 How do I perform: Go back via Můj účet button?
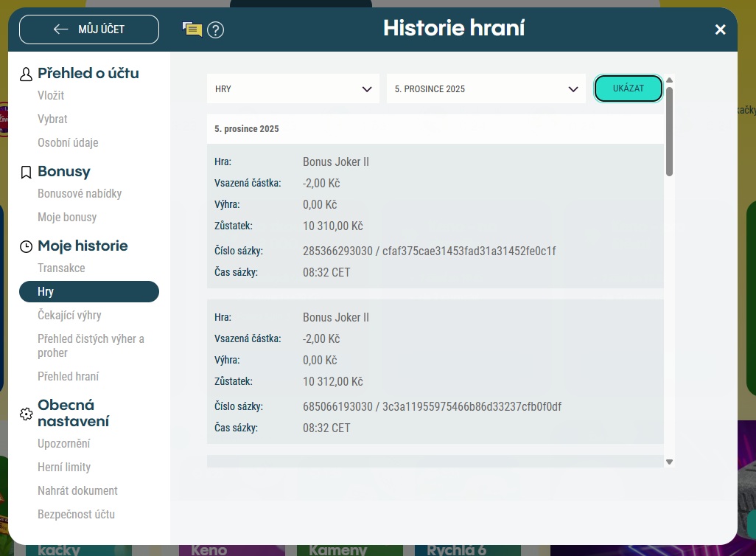(89, 29)
